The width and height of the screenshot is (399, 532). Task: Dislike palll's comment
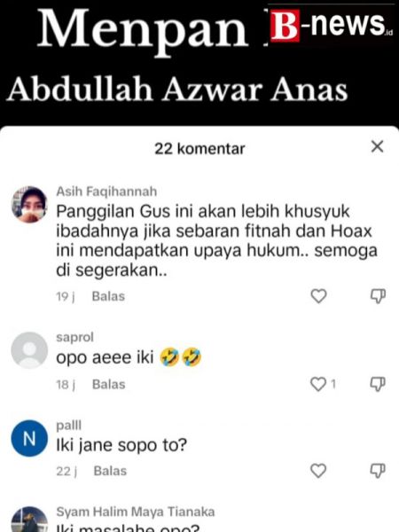tap(378, 471)
